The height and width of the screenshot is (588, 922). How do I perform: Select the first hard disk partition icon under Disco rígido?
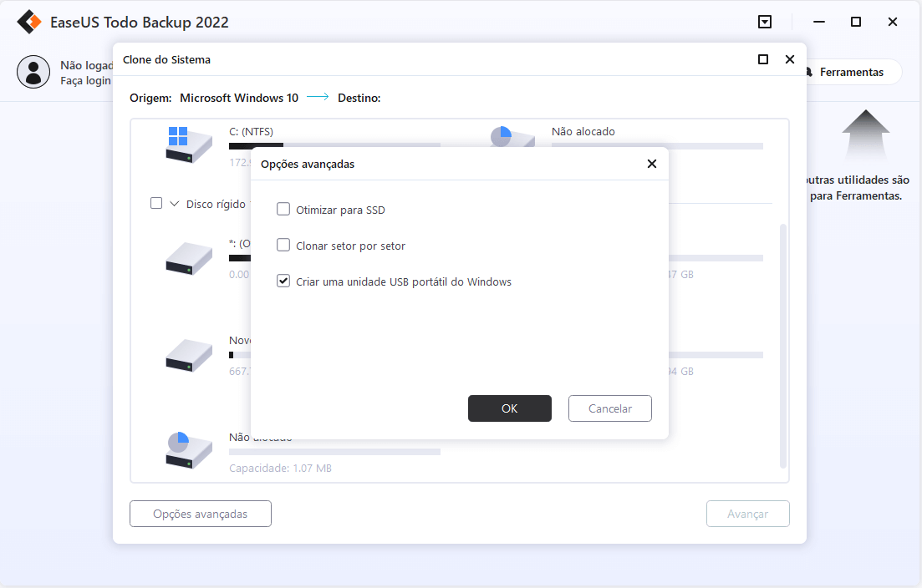[189, 258]
